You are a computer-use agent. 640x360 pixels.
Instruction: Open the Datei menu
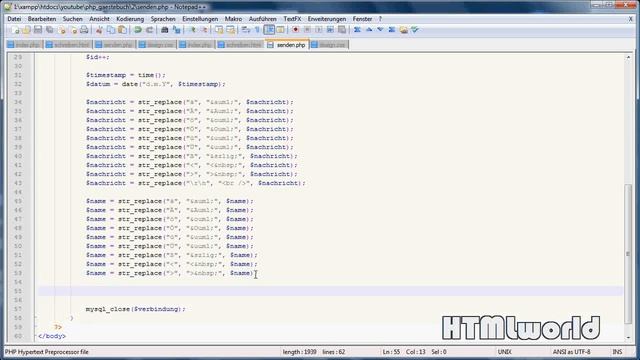point(14,19)
